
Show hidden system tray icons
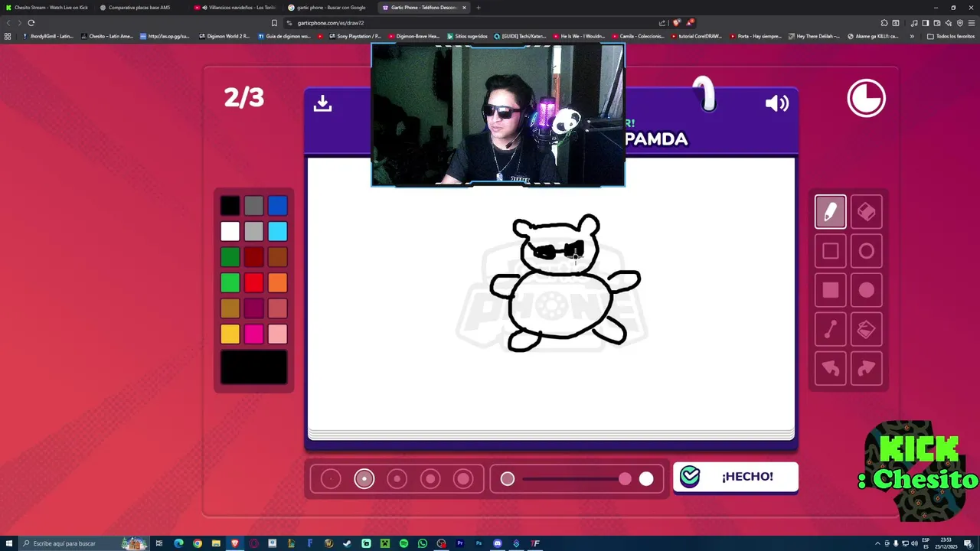(x=877, y=543)
